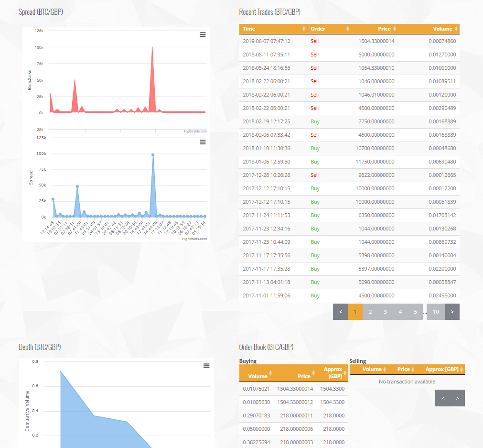This screenshot has width=483, height=448.
Task: Click the 100k peak point on Spread chart
Action: pos(153,155)
